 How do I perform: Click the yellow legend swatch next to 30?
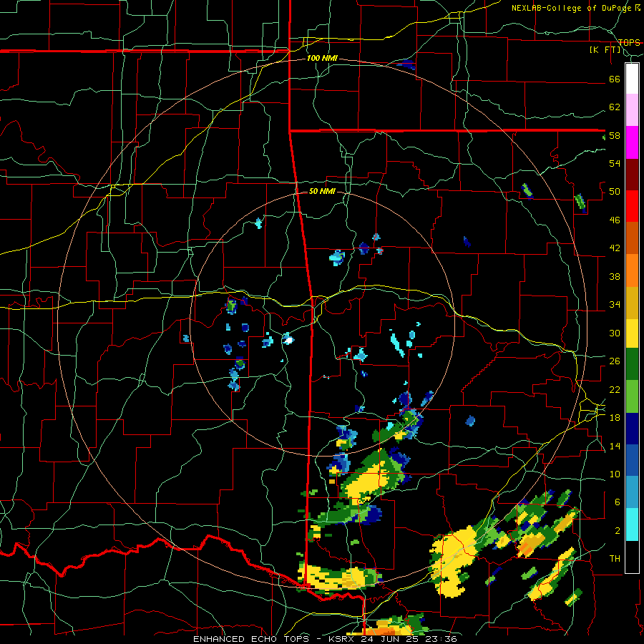click(x=632, y=333)
